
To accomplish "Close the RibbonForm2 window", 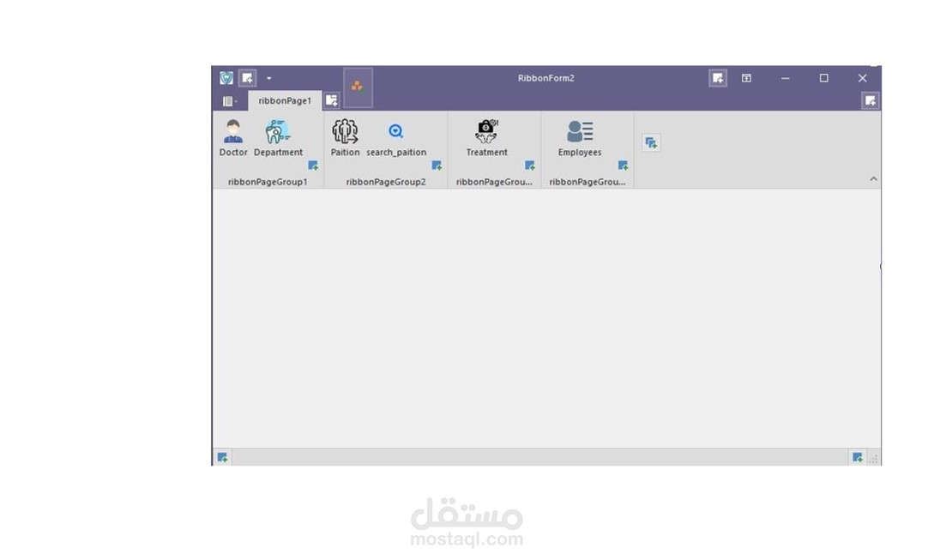I will click(x=863, y=78).
